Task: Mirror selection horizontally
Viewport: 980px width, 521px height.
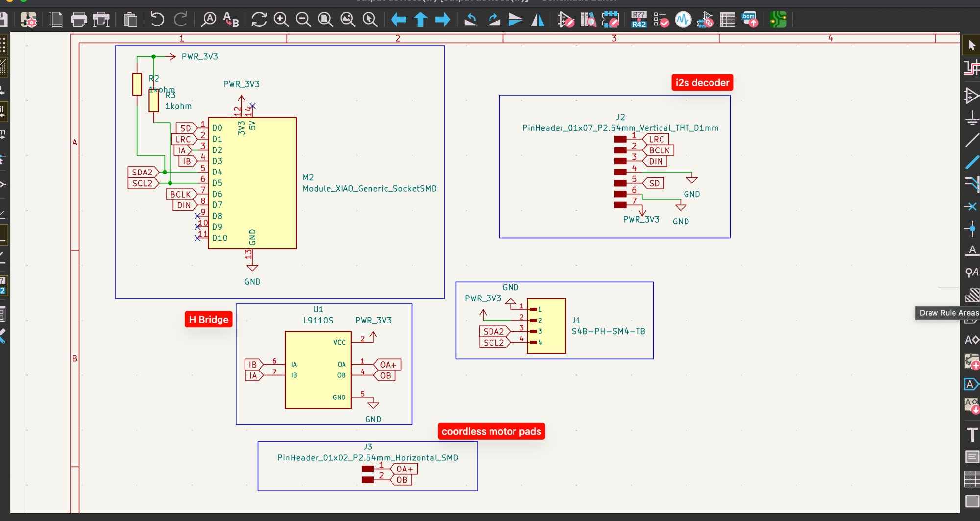Action: [x=538, y=20]
